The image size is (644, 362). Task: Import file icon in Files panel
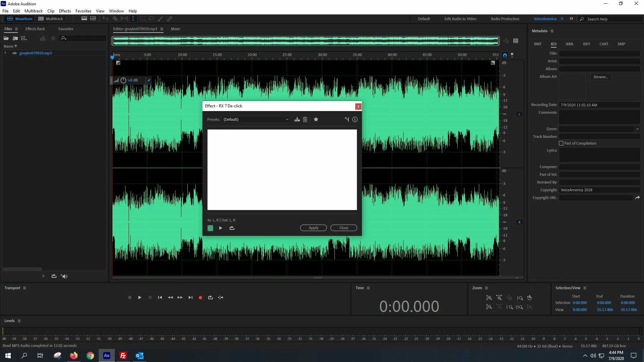[15, 38]
